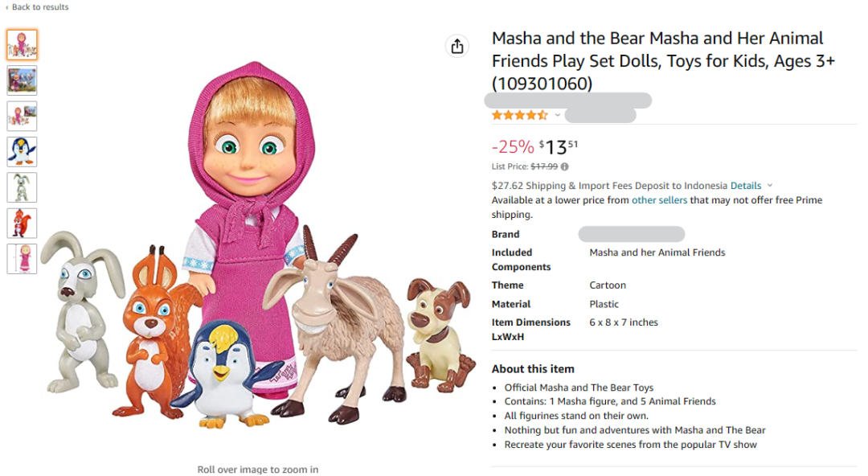Click the redacted ratings count link
This screenshot has height=476, width=868.
tap(600, 116)
